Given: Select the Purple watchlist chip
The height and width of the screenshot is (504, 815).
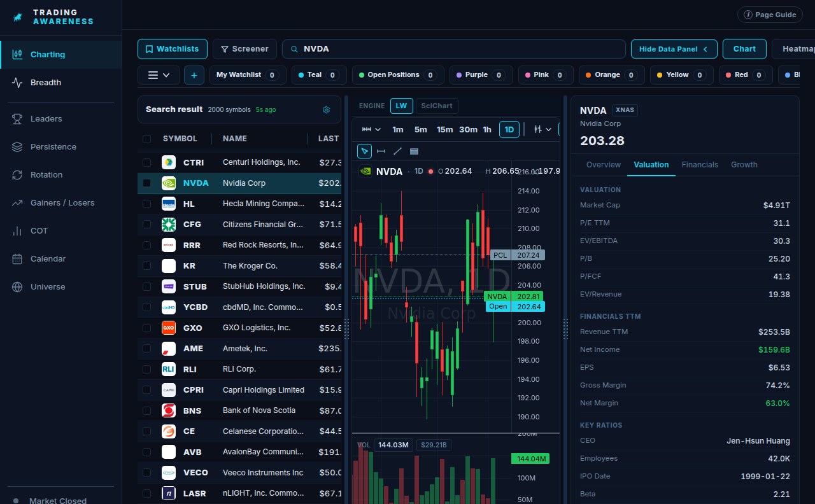Looking at the screenshot, I should [x=481, y=75].
